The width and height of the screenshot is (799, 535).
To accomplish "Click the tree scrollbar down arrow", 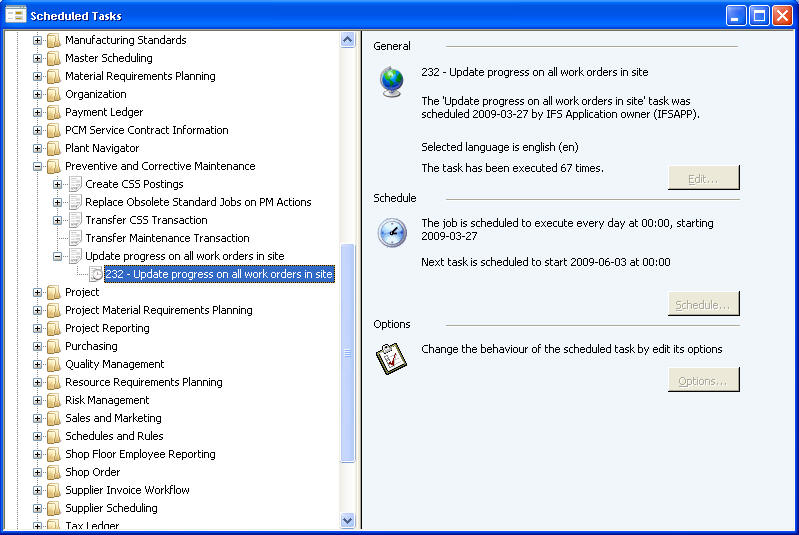I will [348, 521].
